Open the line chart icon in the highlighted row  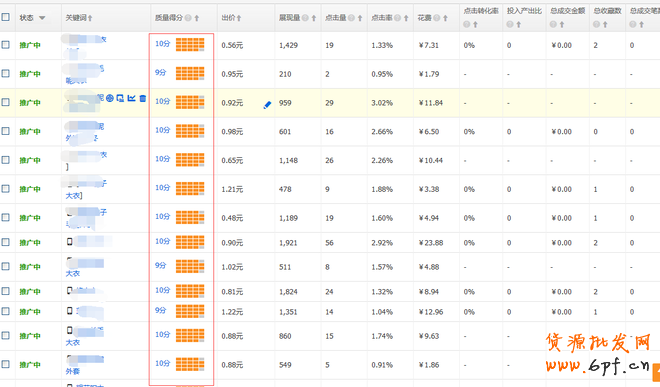pos(132,98)
